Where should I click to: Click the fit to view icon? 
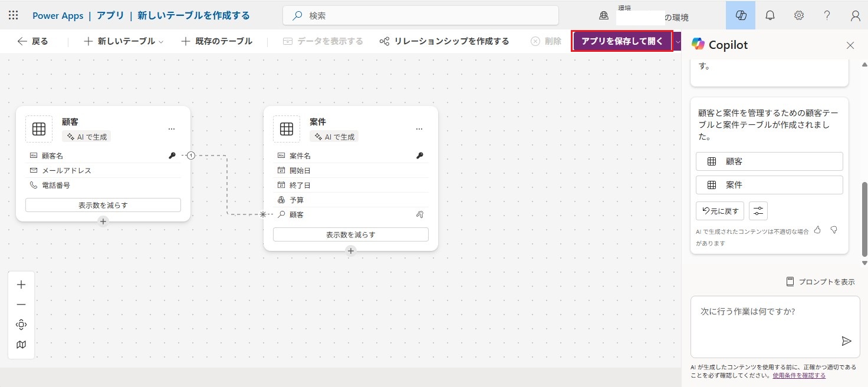(x=21, y=325)
